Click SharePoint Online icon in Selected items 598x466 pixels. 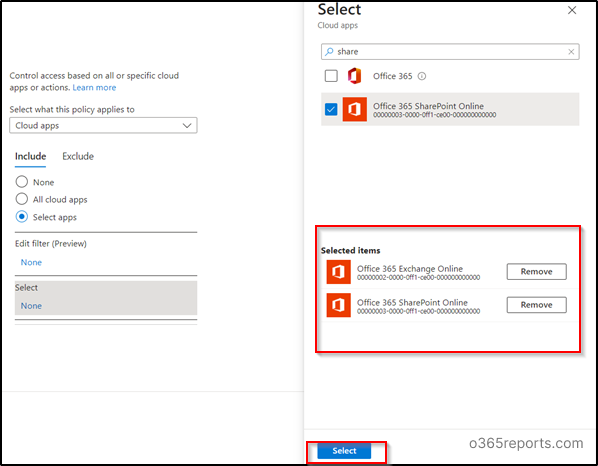(x=338, y=305)
